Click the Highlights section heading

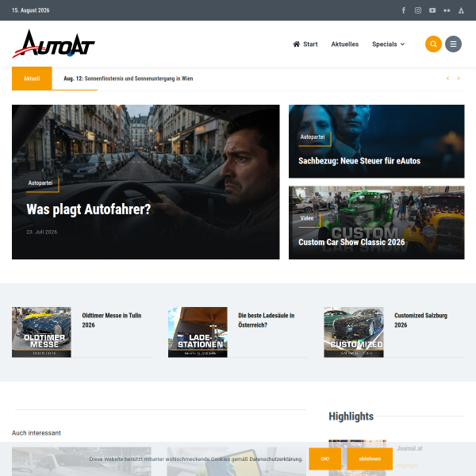pyautogui.click(x=351, y=416)
